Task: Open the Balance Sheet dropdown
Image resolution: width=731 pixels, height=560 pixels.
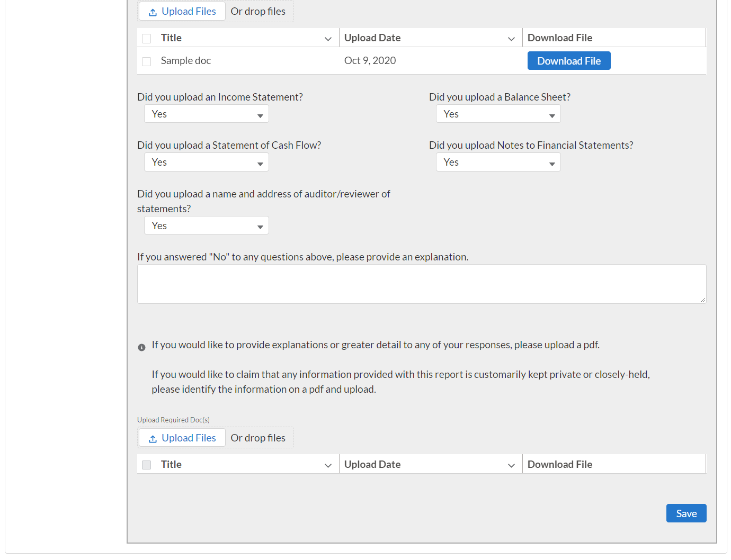Action: pos(498,114)
